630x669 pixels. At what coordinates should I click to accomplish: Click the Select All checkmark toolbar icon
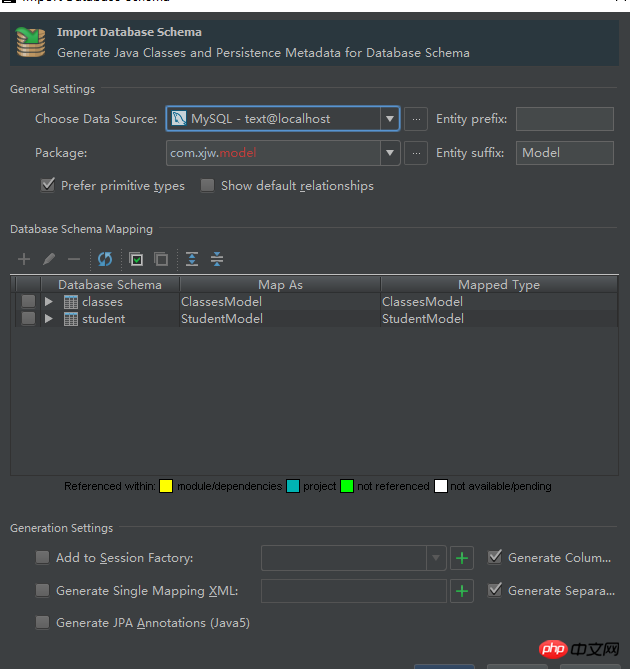tap(137, 259)
